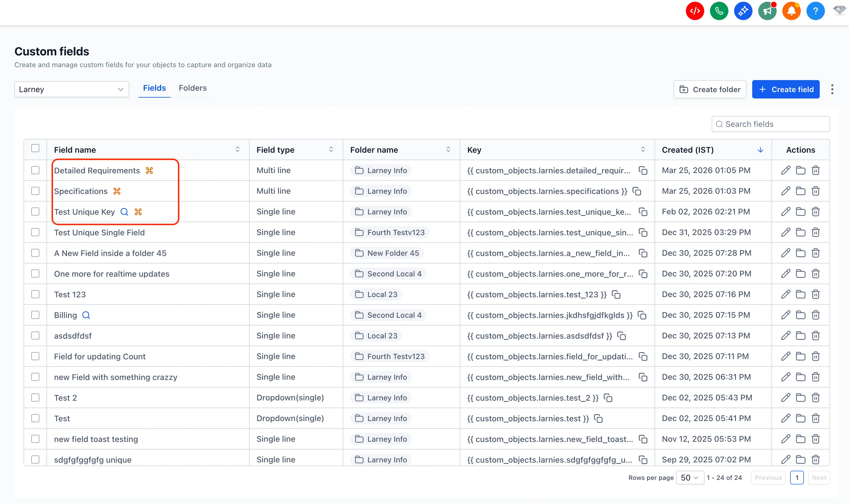Tick checkbox for asdsdfdsf row
The height and width of the screenshot is (504, 849).
[x=35, y=336]
